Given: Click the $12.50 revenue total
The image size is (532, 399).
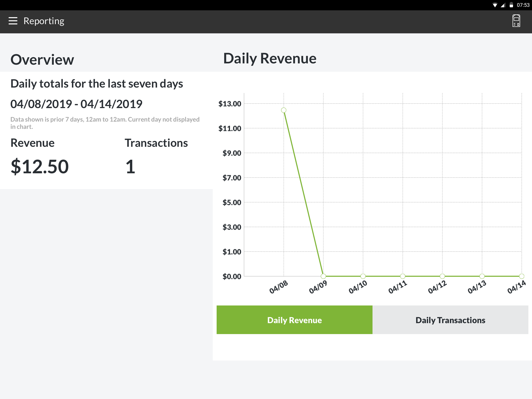Looking at the screenshot, I should pyautogui.click(x=40, y=166).
